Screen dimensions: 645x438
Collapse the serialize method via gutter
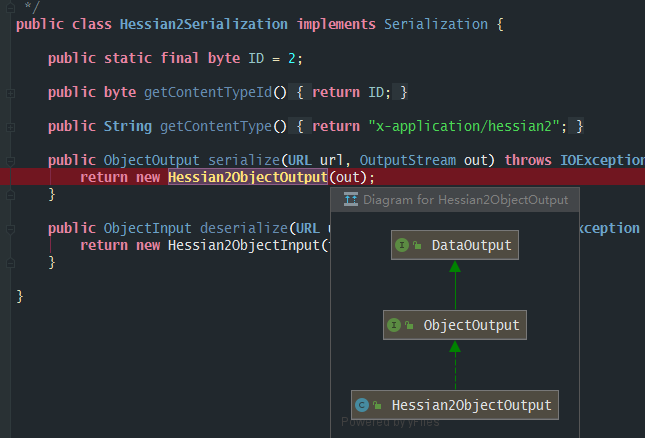[10, 160]
